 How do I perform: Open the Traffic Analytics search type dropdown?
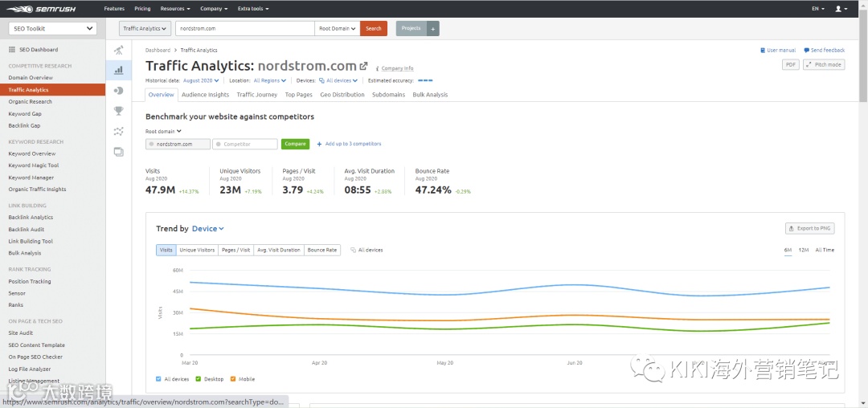tap(145, 28)
